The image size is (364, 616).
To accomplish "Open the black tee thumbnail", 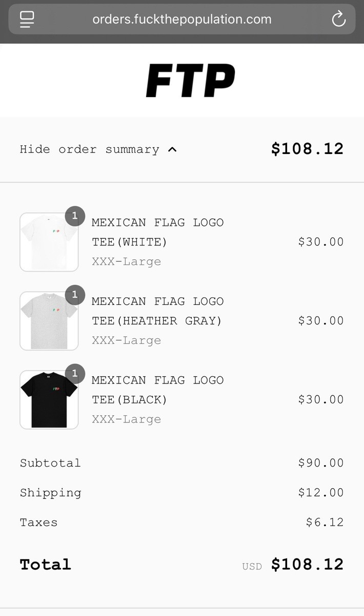I will [x=49, y=400].
